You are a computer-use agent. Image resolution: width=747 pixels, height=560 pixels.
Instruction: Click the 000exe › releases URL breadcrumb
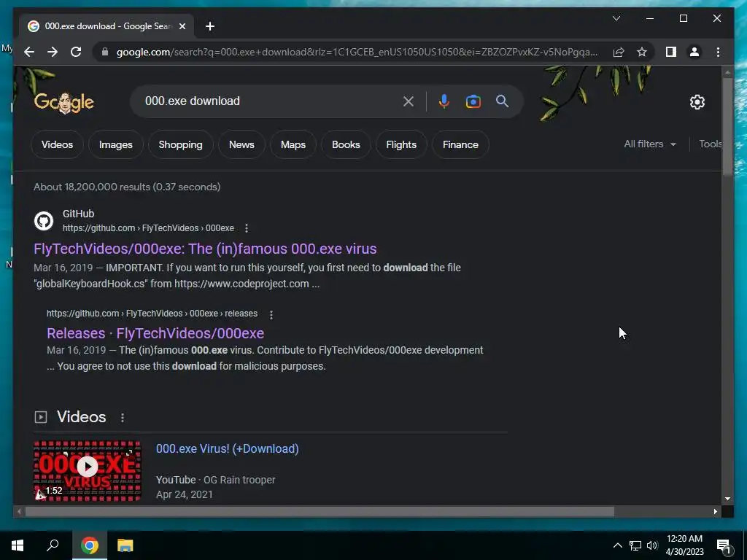pyautogui.click(x=152, y=314)
